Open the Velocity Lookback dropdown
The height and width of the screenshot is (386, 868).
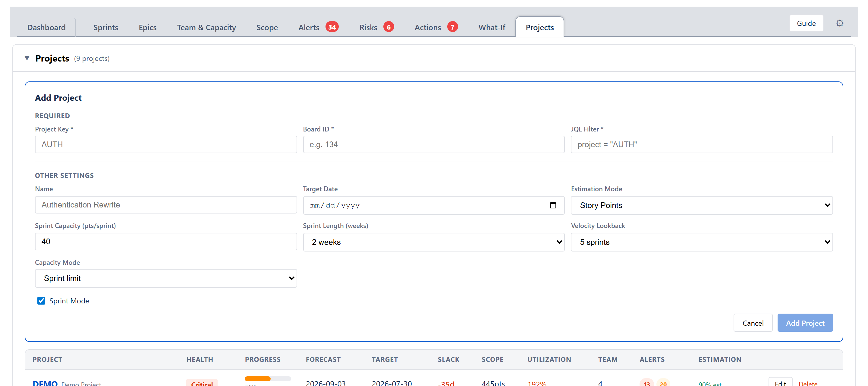[x=702, y=242]
